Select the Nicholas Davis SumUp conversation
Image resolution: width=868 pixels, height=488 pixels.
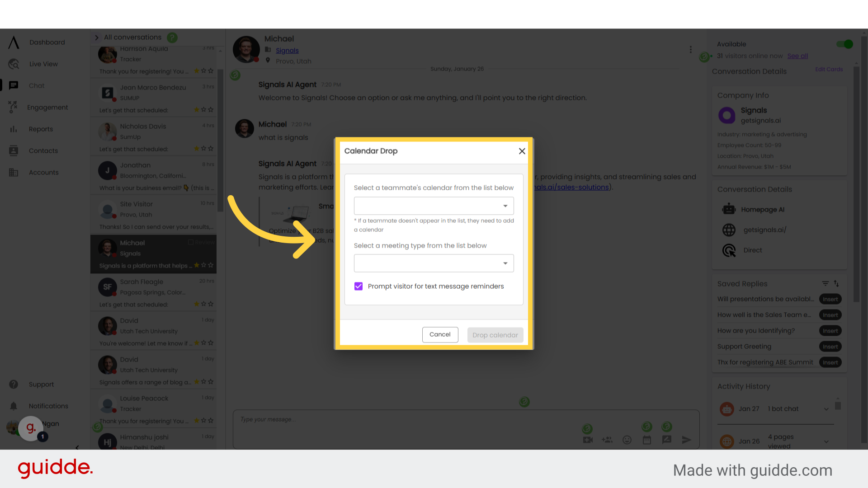coord(154,137)
